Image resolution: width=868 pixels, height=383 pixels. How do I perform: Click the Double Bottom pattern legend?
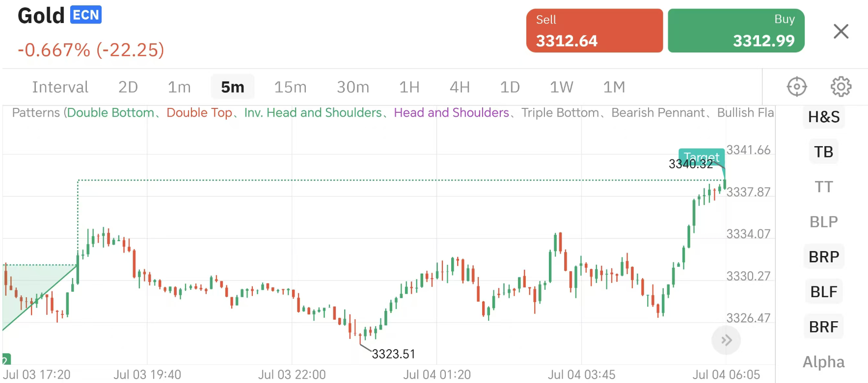[110, 113]
